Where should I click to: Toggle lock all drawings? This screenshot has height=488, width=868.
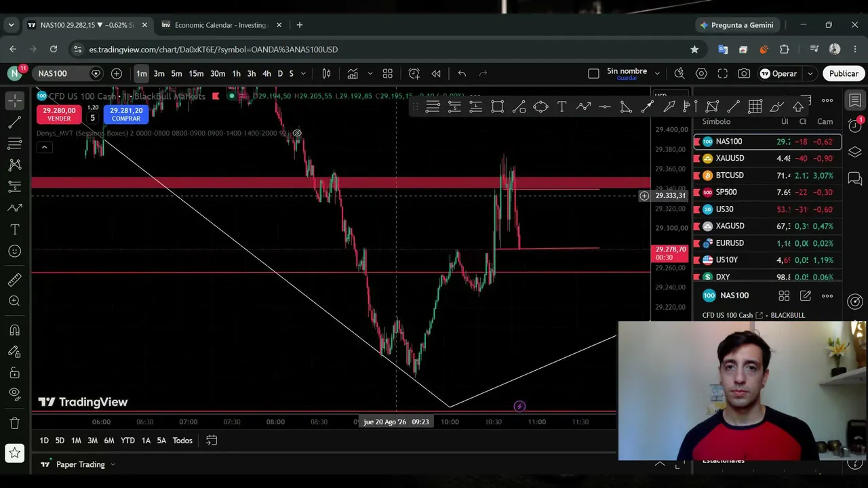pyautogui.click(x=14, y=373)
